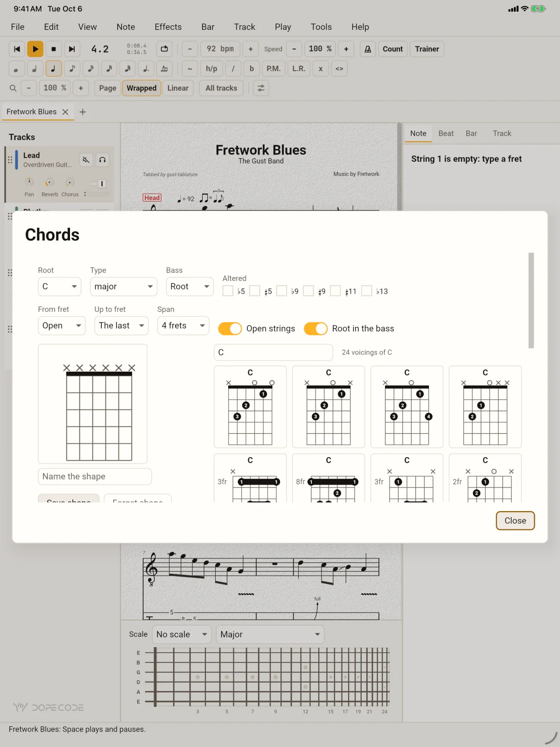Viewport: 560px width, 747px height.
Task: Switch to the Beat inspector tab
Action: 446,134
